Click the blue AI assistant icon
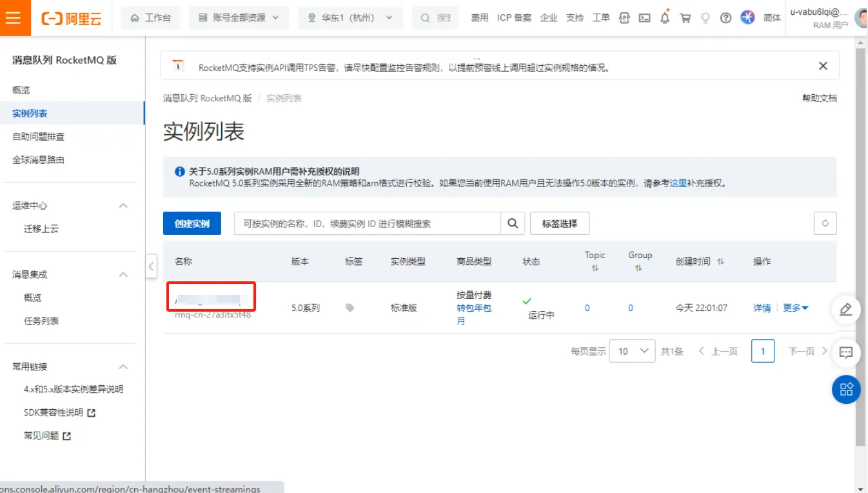868x493 pixels. [x=747, y=17]
